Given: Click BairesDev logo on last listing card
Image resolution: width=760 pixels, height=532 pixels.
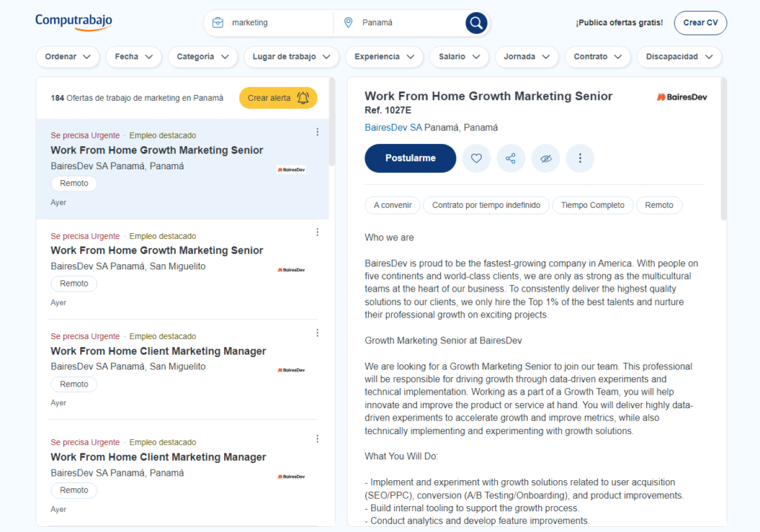Looking at the screenshot, I should pyautogui.click(x=291, y=476).
